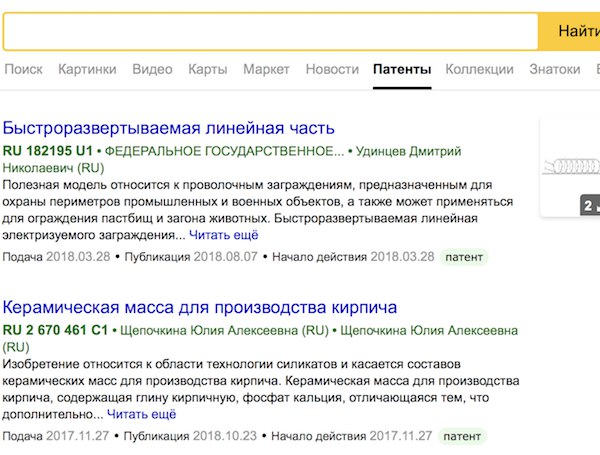Open patent Керамическая масса для производства кирпича
This screenshot has height=455, width=600.
point(200,307)
